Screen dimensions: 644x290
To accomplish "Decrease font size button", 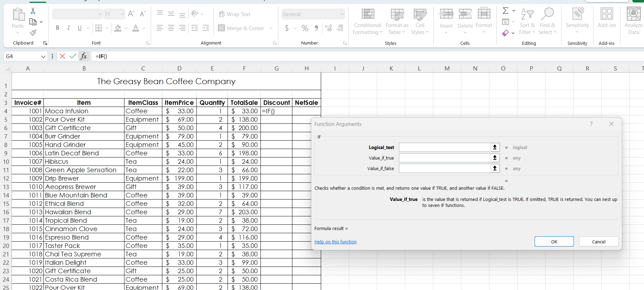I will click(142, 14).
